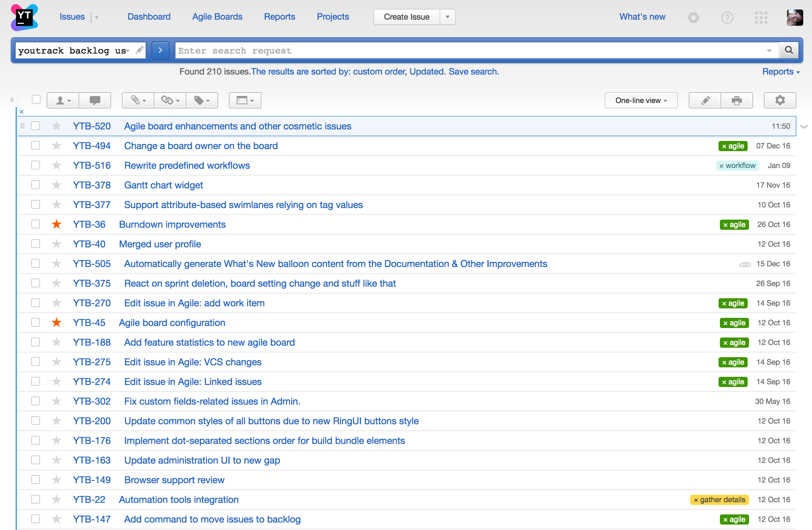Click the magnifier search button

(789, 50)
